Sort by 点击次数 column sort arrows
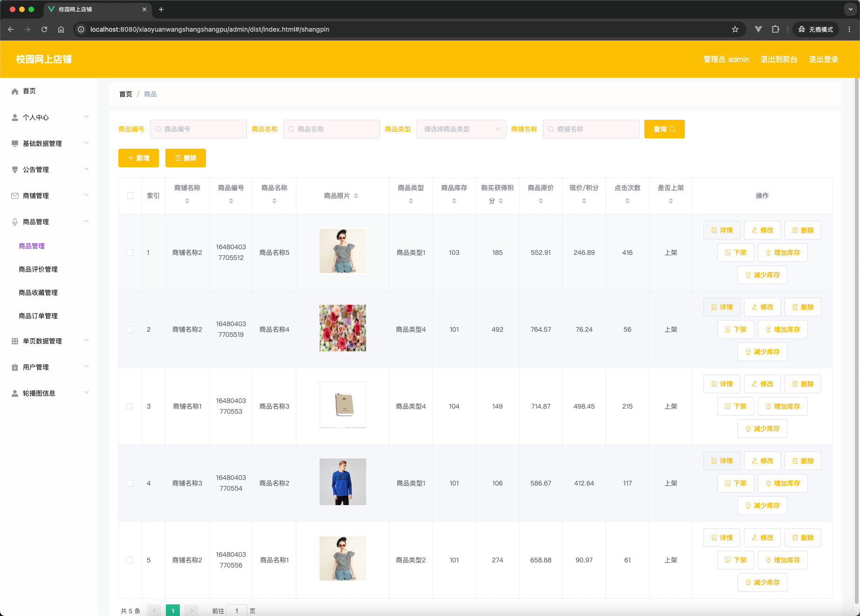The width and height of the screenshot is (860, 616). click(628, 201)
